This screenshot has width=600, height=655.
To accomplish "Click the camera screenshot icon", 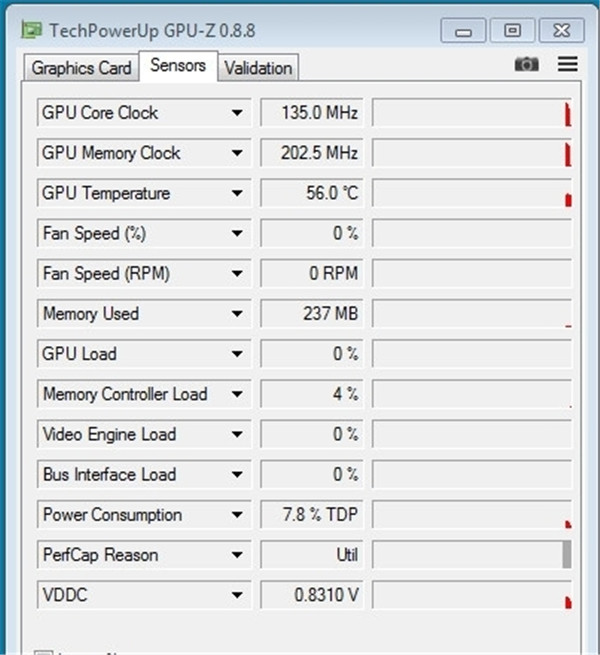I will [x=526, y=64].
